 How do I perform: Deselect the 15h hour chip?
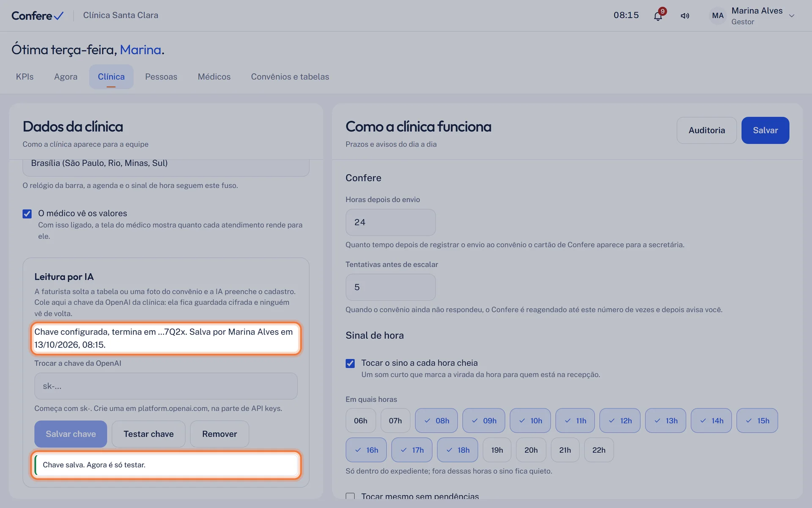pos(757,420)
